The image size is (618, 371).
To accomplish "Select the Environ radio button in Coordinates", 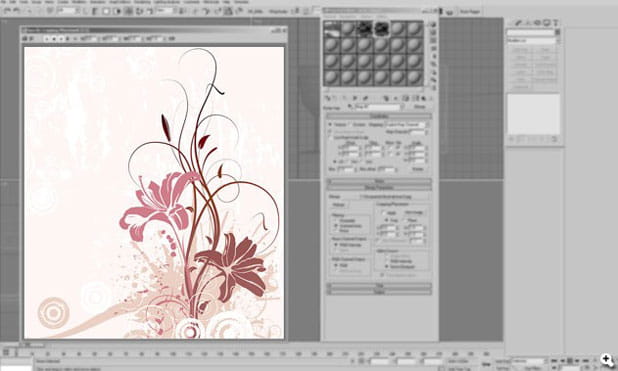I will pos(350,125).
